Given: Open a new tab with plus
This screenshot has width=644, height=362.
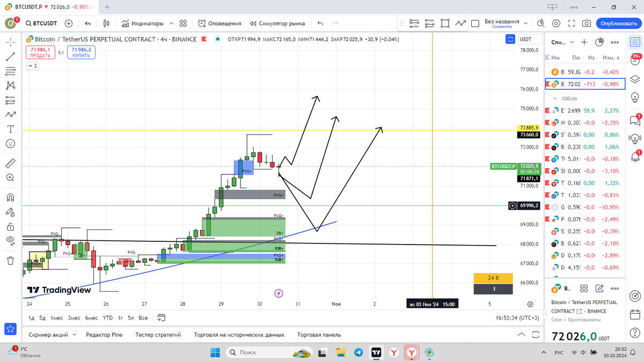Looking at the screenshot, I should (107, 8).
